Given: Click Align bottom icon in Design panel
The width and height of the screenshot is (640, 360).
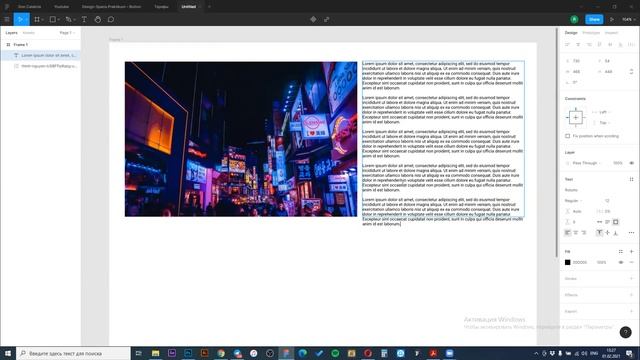Looking at the screenshot, I should tap(620, 44).
